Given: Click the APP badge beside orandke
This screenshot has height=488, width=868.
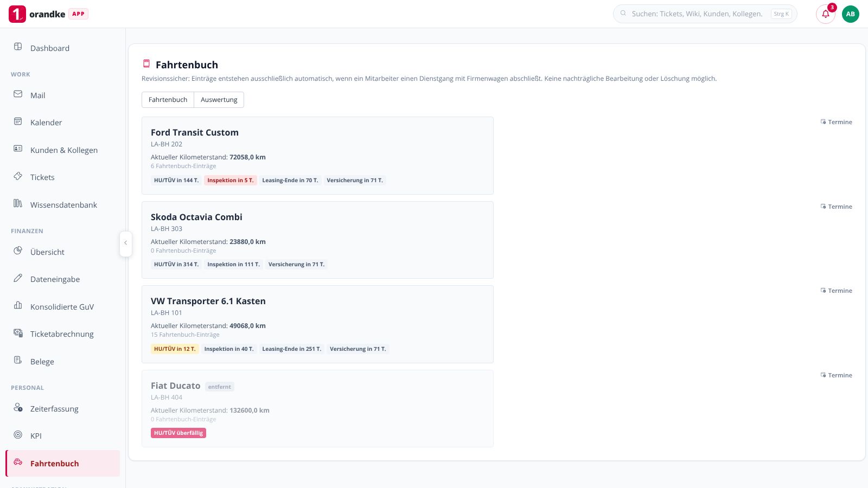Looking at the screenshot, I should pyautogui.click(x=78, y=14).
